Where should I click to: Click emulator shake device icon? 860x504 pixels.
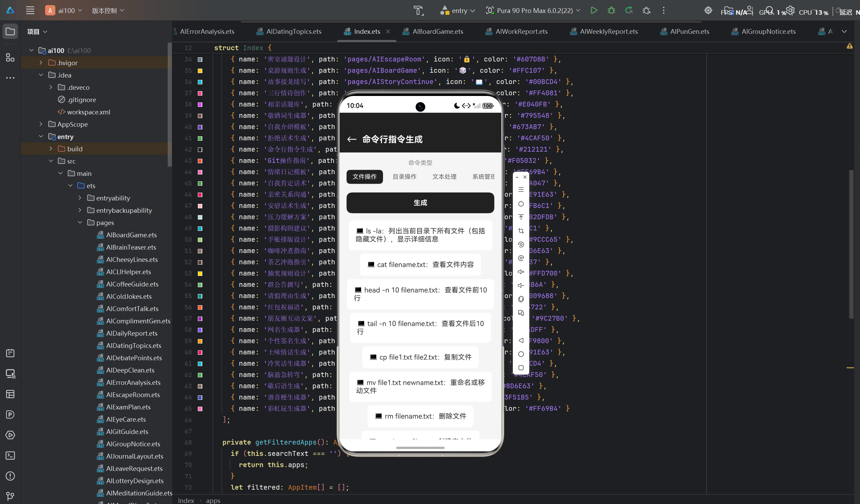click(x=521, y=299)
